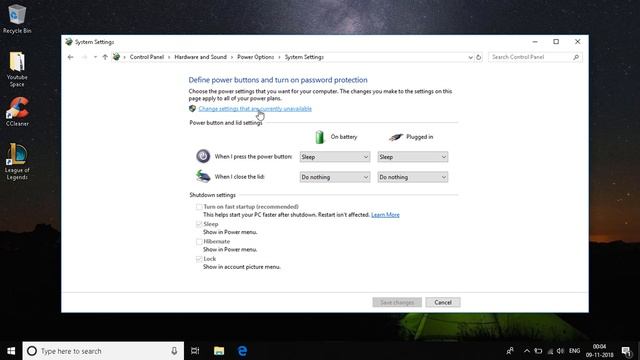Open the recent locations dropdown arrow
Viewport: 640px width, 360px height.
95,57
